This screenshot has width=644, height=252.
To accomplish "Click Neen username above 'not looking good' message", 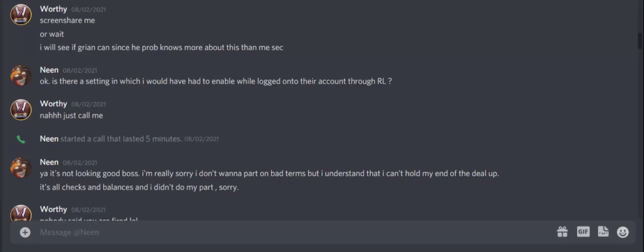I will [x=50, y=162].
